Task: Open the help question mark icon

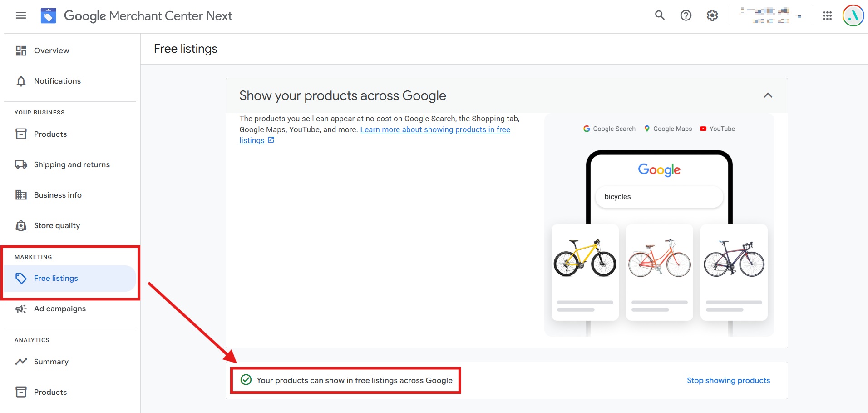Action: [x=686, y=15]
